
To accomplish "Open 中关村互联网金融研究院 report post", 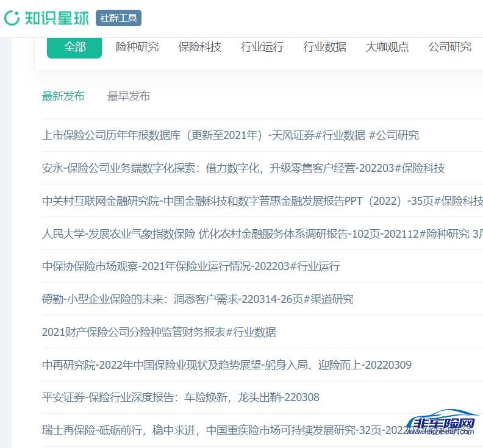I will [262, 201].
